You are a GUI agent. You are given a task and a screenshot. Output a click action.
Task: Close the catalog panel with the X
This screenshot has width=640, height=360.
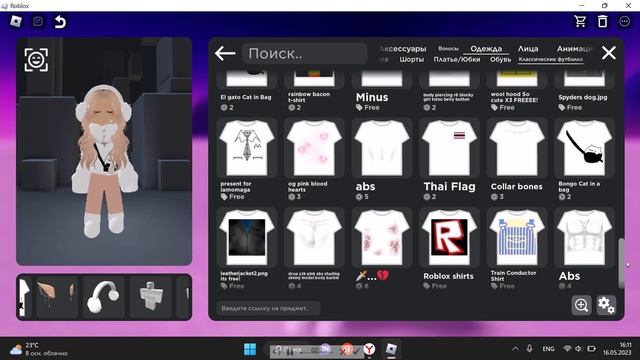tap(609, 53)
